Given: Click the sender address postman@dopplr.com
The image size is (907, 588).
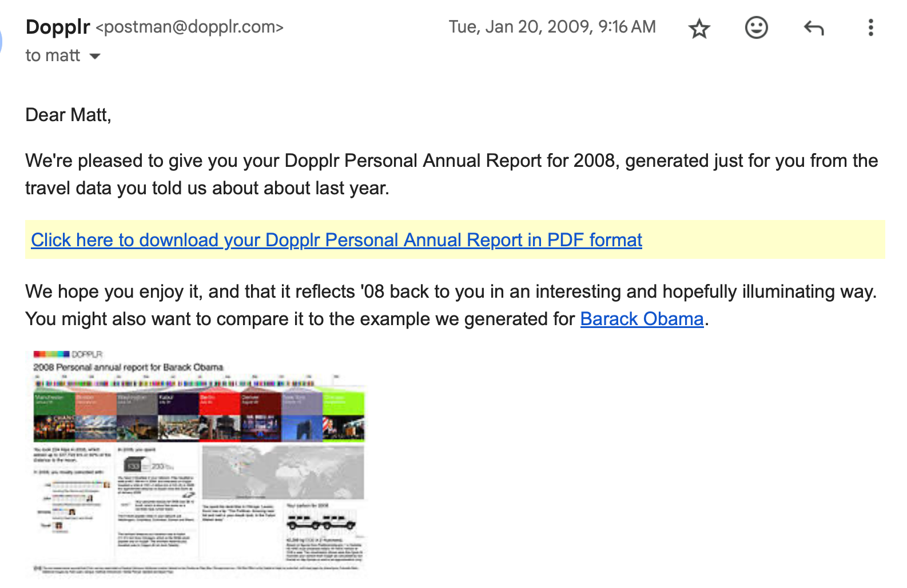Looking at the screenshot, I should click(x=190, y=27).
